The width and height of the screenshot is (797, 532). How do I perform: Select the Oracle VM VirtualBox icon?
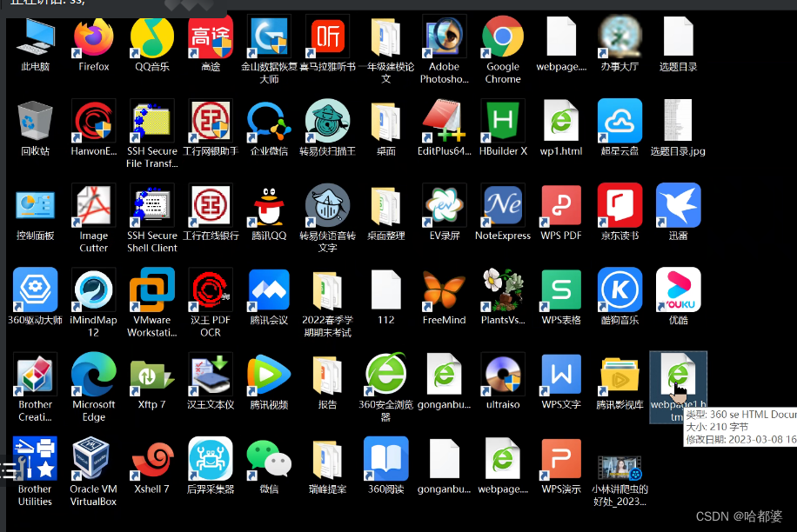coord(93,458)
